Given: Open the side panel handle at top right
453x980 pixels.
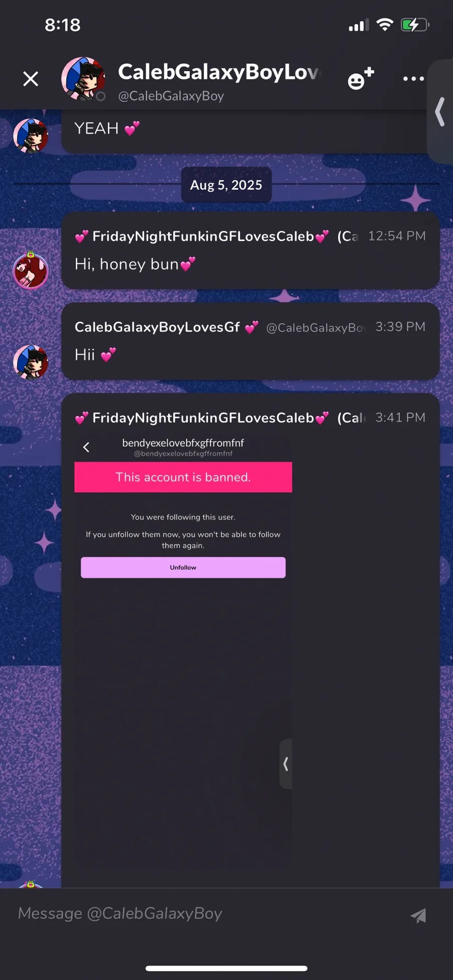Looking at the screenshot, I should (440, 111).
